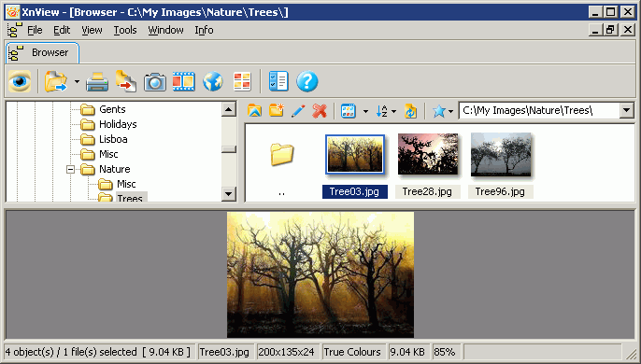Expand the path address dropdown
This screenshot has width=641, height=364.
point(626,110)
